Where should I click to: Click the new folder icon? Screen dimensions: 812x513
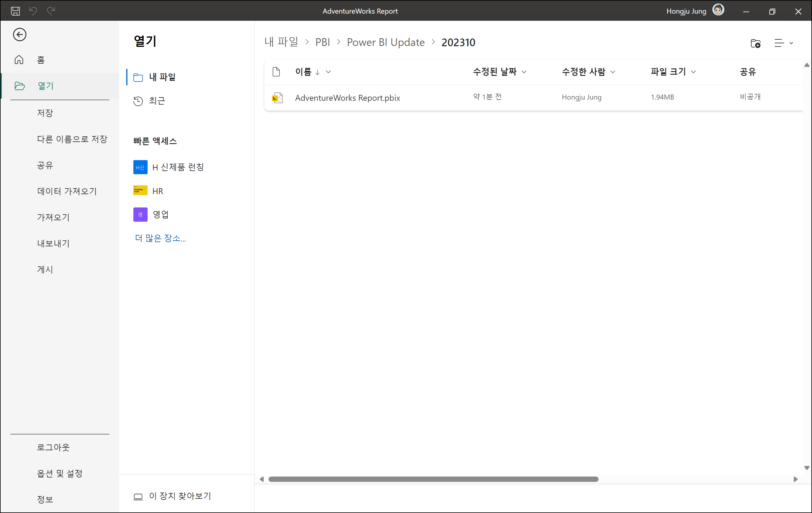point(755,43)
